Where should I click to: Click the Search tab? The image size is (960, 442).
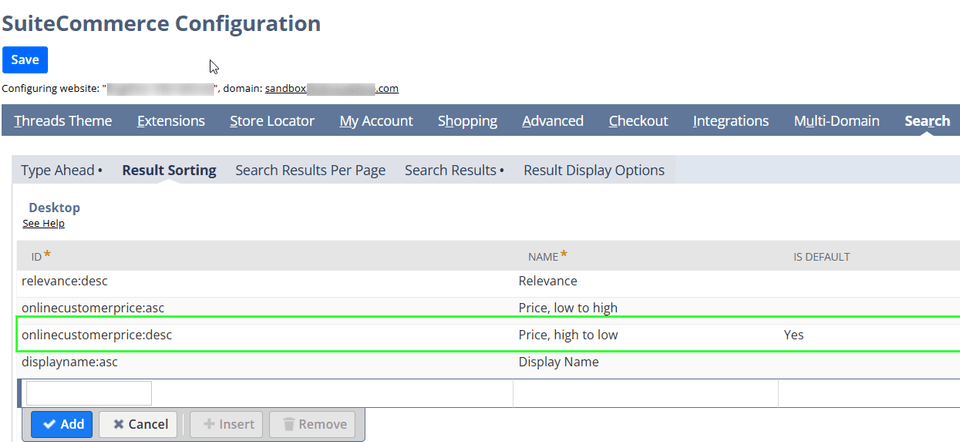pyautogui.click(x=927, y=121)
